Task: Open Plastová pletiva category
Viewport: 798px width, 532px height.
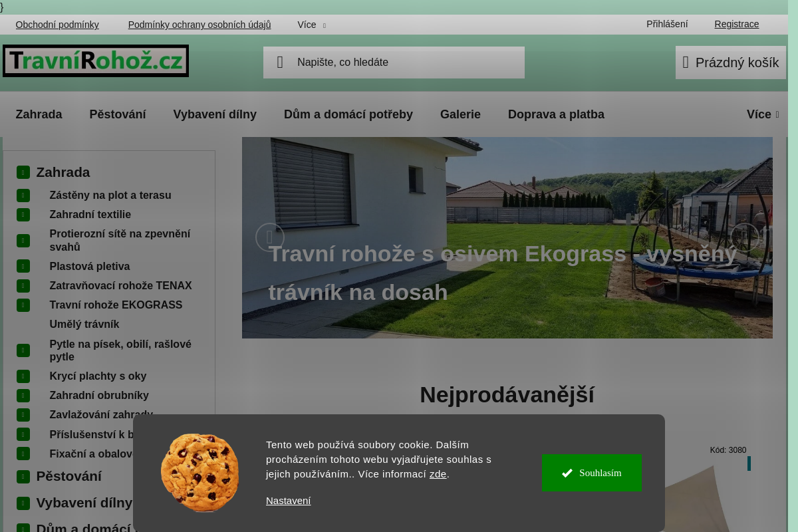Action: pyautogui.click(x=90, y=267)
